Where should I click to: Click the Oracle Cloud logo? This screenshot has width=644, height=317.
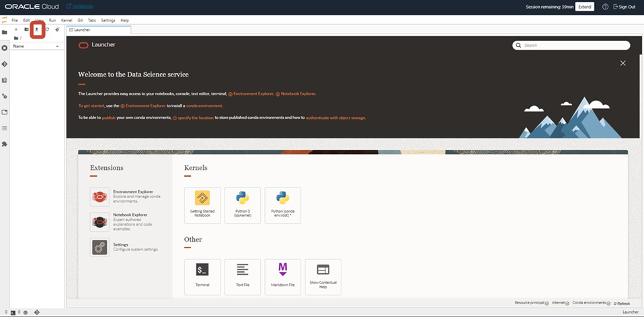[x=32, y=7]
